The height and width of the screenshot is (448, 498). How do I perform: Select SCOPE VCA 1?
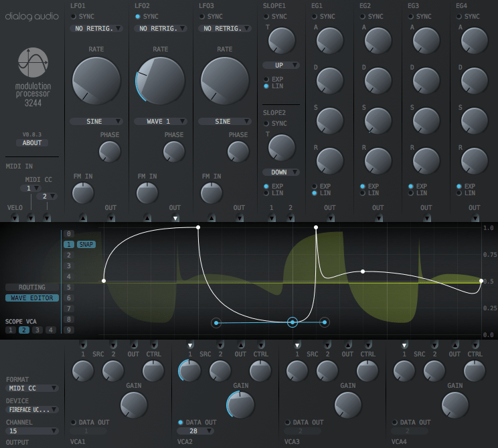point(11,330)
